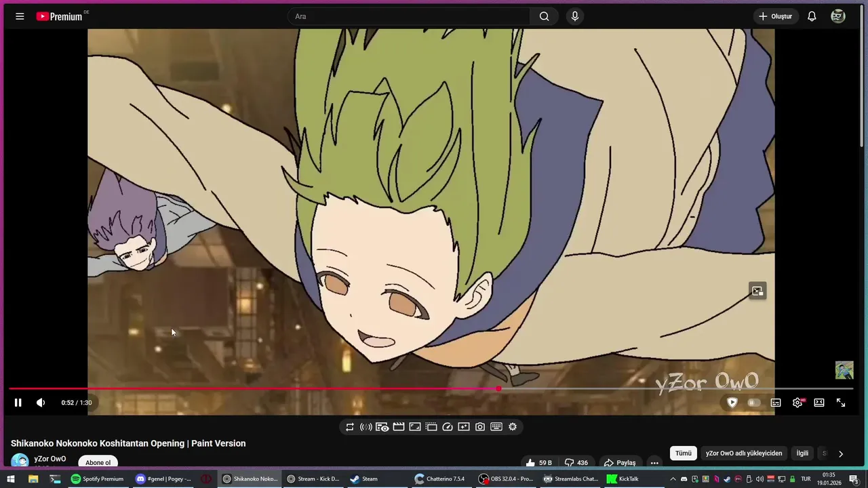Open the floating miniplayer icon over video
This screenshot has height=488, width=868.
pyautogui.click(x=757, y=291)
